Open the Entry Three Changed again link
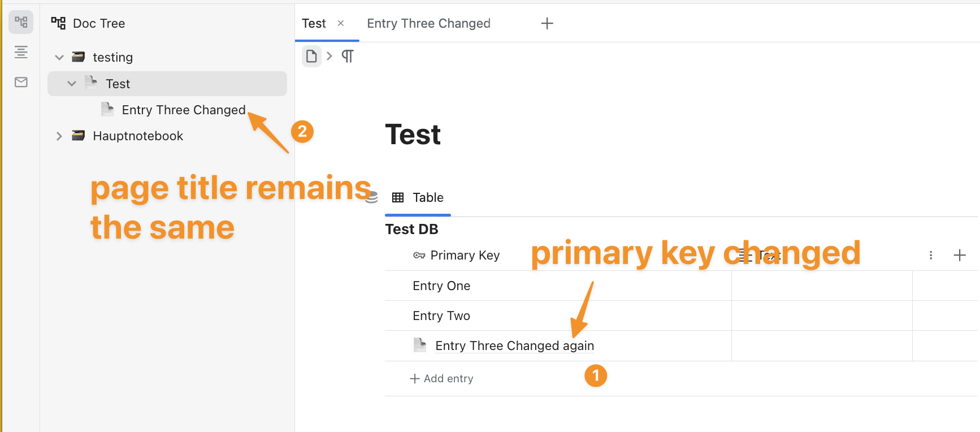The height and width of the screenshot is (432, 980). (x=514, y=346)
